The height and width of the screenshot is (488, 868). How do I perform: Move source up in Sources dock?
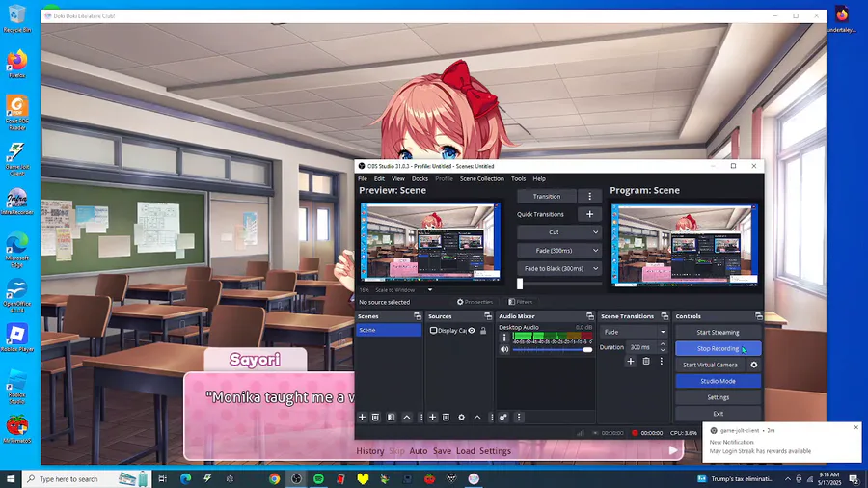(x=477, y=418)
